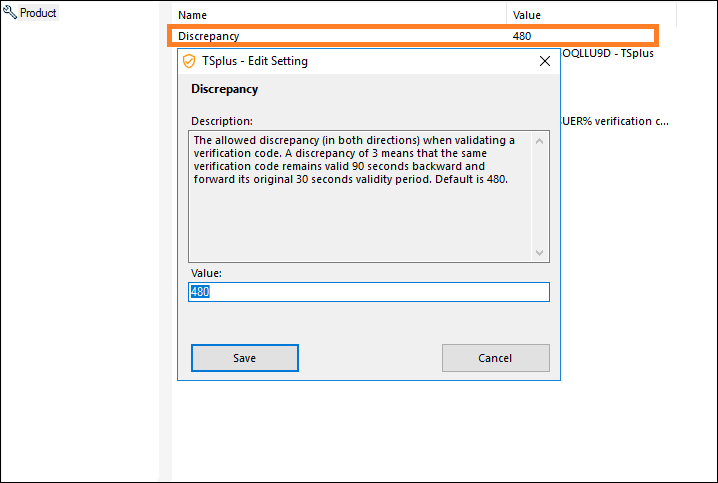Image resolution: width=718 pixels, height=483 pixels.
Task: Click the Description label in dialog
Action: [x=221, y=121]
